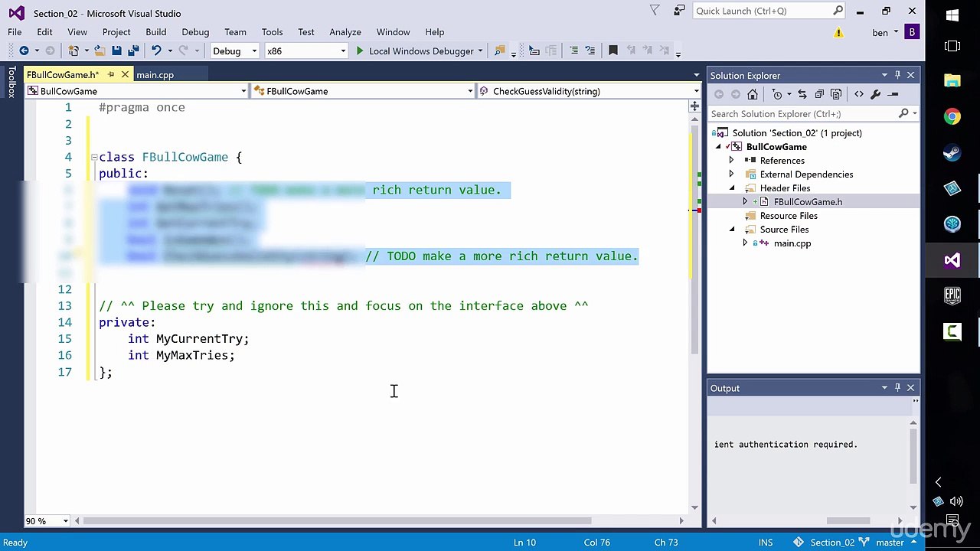Open Properties wrench icon in Solution Explorer
980x551 pixels.
pyautogui.click(x=875, y=94)
